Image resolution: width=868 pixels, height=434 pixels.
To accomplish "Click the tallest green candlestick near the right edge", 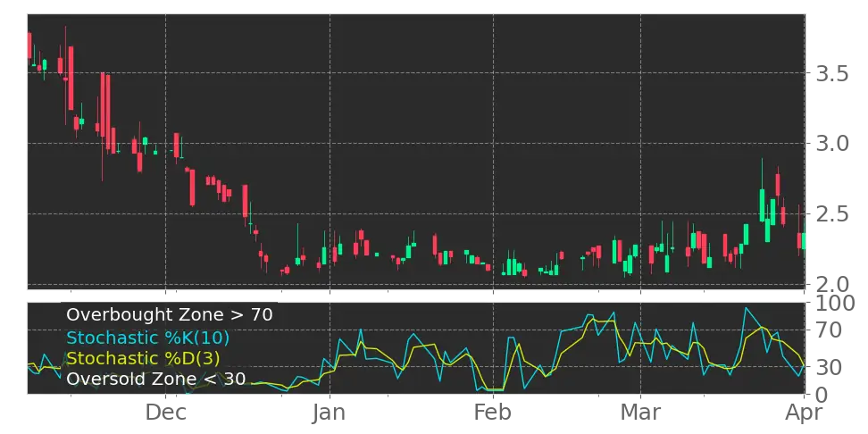I will pyautogui.click(x=762, y=204).
